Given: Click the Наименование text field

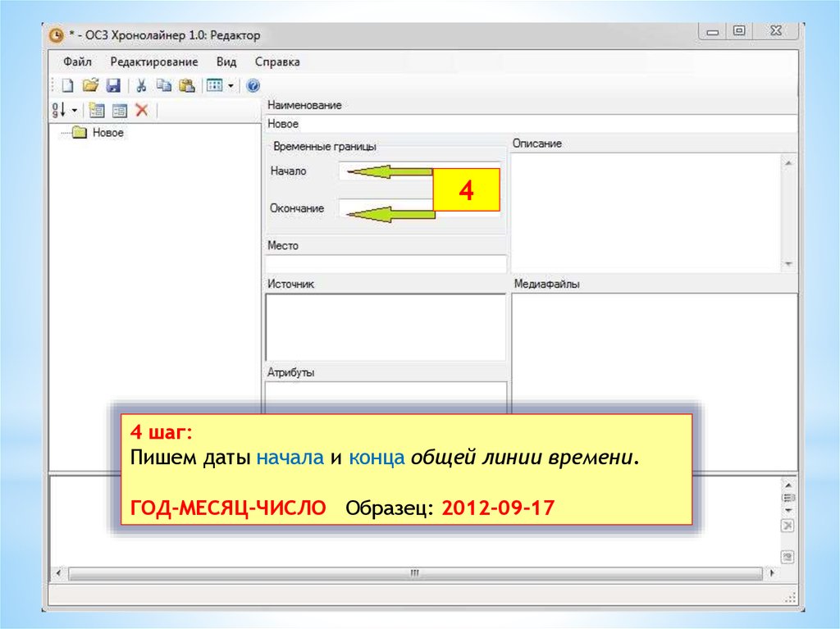Looking at the screenshot, I should click(x=530, y=124).
